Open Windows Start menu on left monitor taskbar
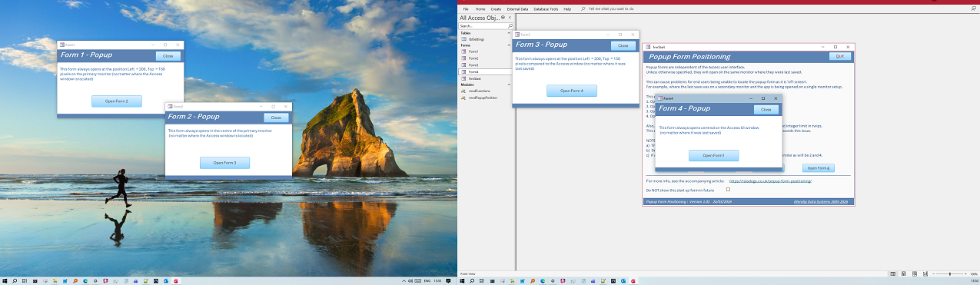 [4, 281]
